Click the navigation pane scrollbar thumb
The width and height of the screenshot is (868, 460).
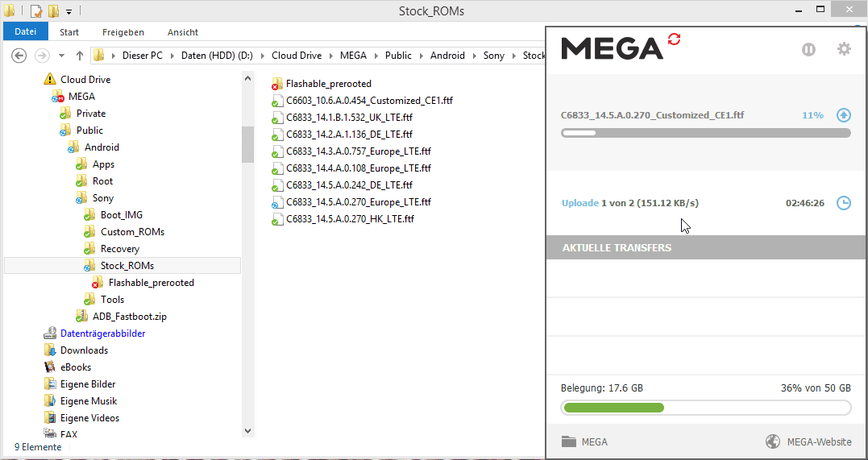(248, 144)
